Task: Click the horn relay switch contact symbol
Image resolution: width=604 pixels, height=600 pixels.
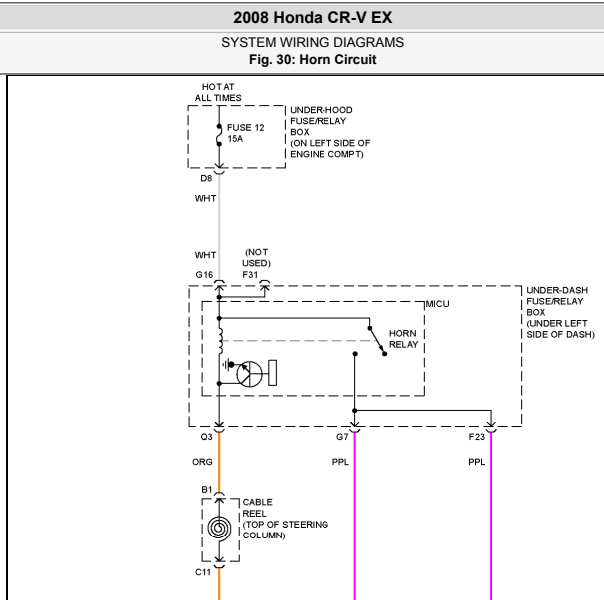Action: (377, 341)
